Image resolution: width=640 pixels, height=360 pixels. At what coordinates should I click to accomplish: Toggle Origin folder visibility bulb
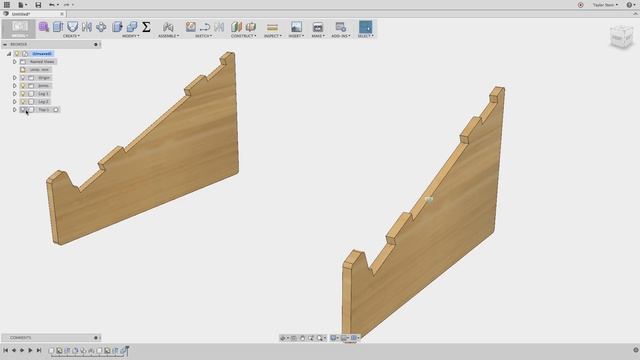click(23, 78)
